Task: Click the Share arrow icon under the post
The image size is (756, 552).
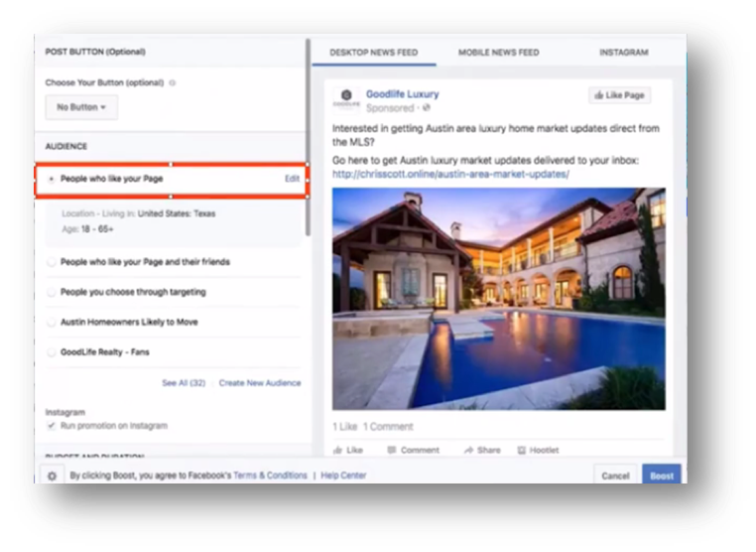Action: pyautogui.click(x=468, y=450)
